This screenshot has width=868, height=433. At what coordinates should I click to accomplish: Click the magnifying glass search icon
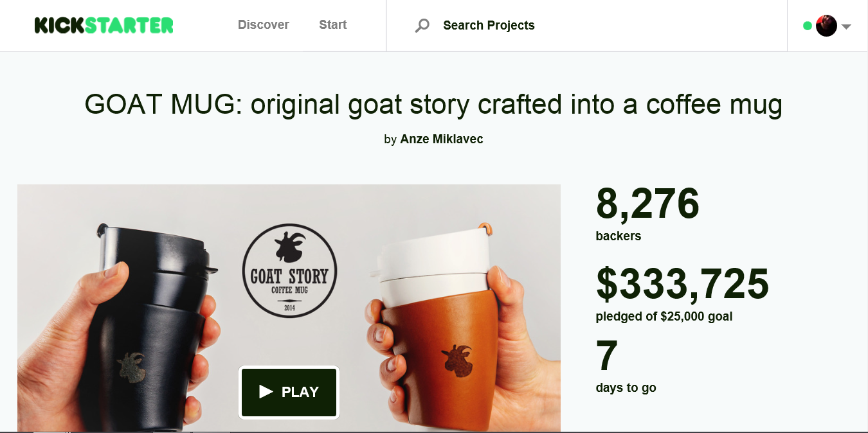coord(421,26)
